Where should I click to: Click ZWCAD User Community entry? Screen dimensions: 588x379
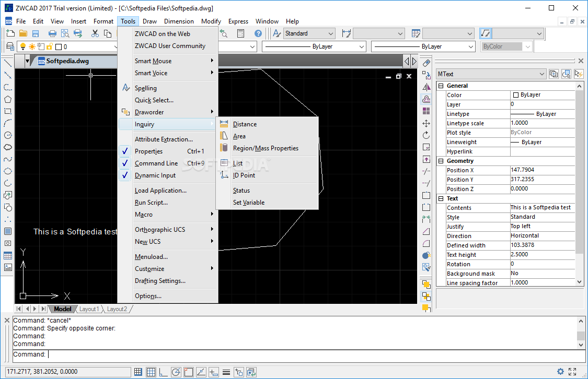tap(168, 46)
